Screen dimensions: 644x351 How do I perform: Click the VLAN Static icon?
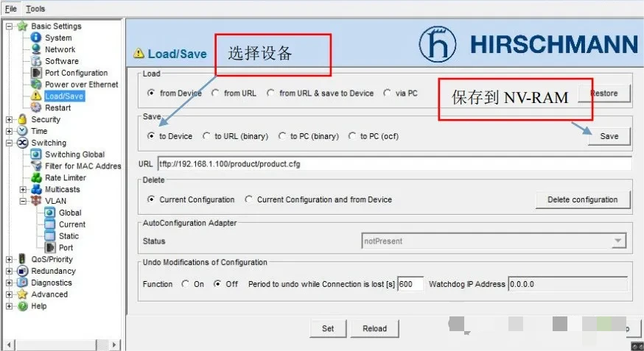click(49, 235)
